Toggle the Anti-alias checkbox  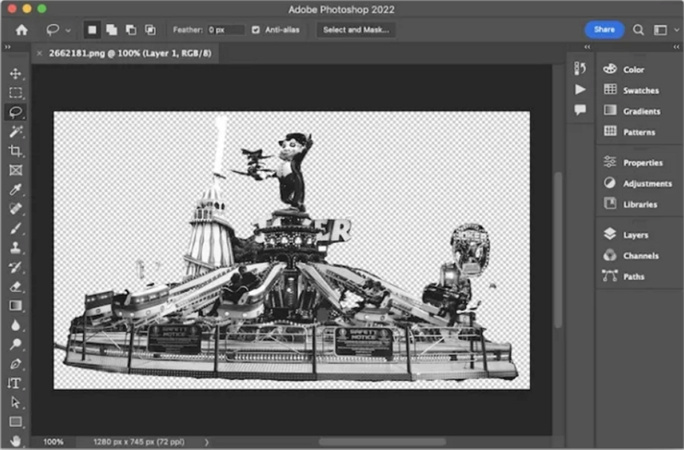coord(256,30)
